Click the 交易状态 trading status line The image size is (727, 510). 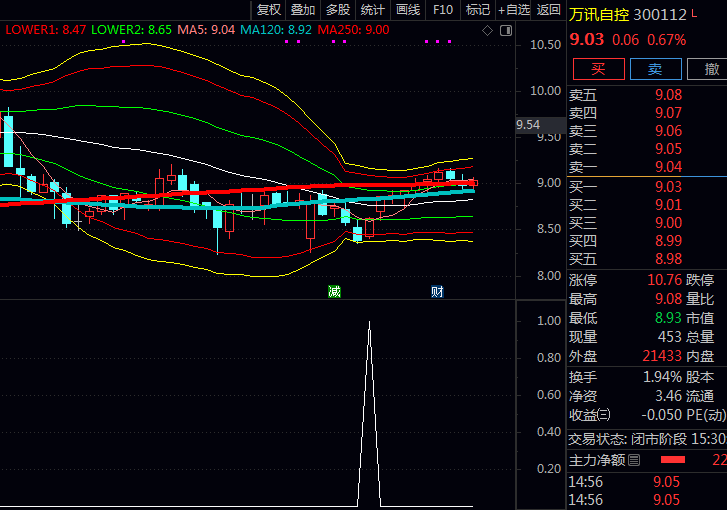tap(647, 439)
